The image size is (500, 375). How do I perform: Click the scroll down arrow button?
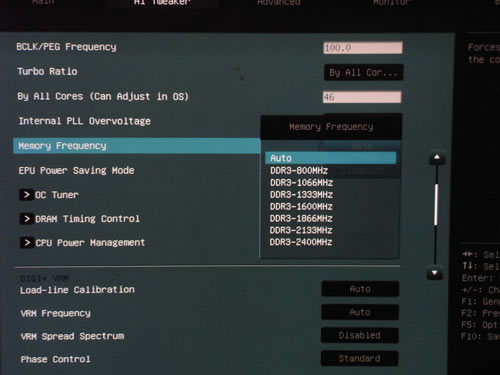click(x=435, y=273)
